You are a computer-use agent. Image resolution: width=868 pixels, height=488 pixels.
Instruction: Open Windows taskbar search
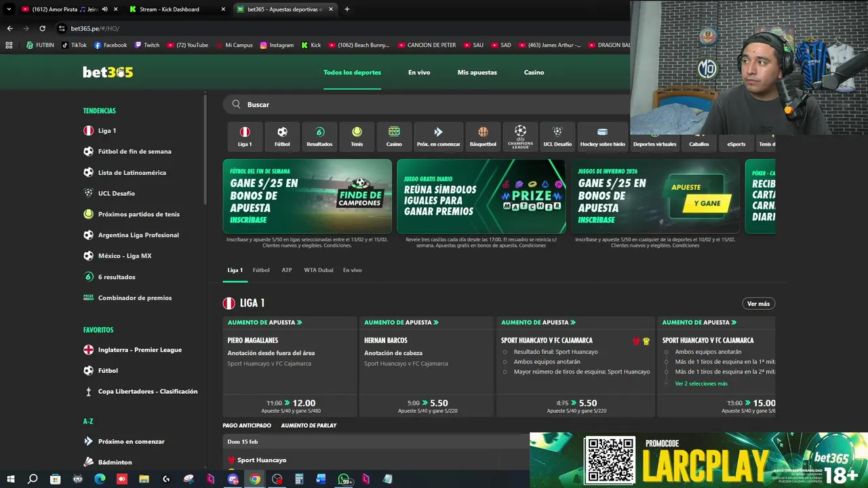click(x=33, y=479)
